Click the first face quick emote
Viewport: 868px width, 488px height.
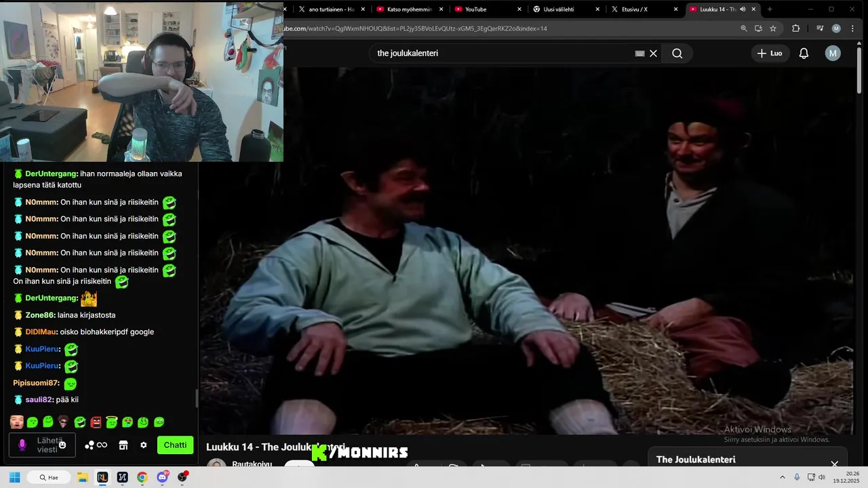tap(16, 422)
